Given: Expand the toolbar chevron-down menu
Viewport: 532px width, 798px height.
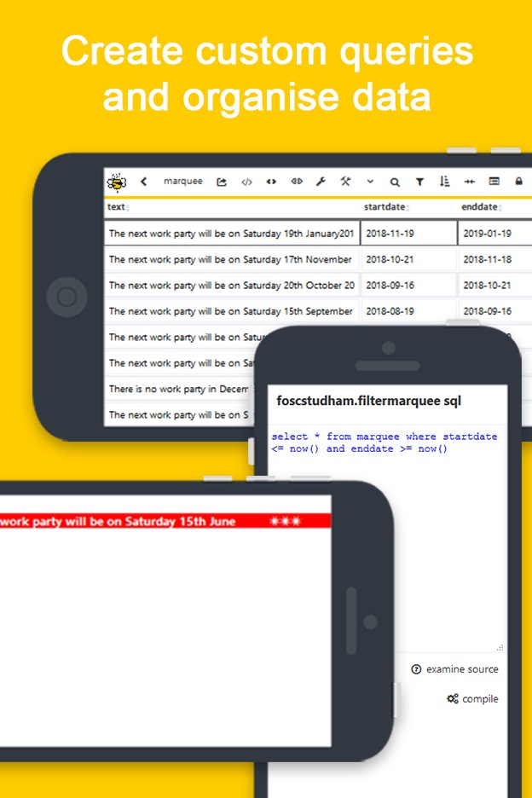Looking at the screenshot, I should (370, 182).
